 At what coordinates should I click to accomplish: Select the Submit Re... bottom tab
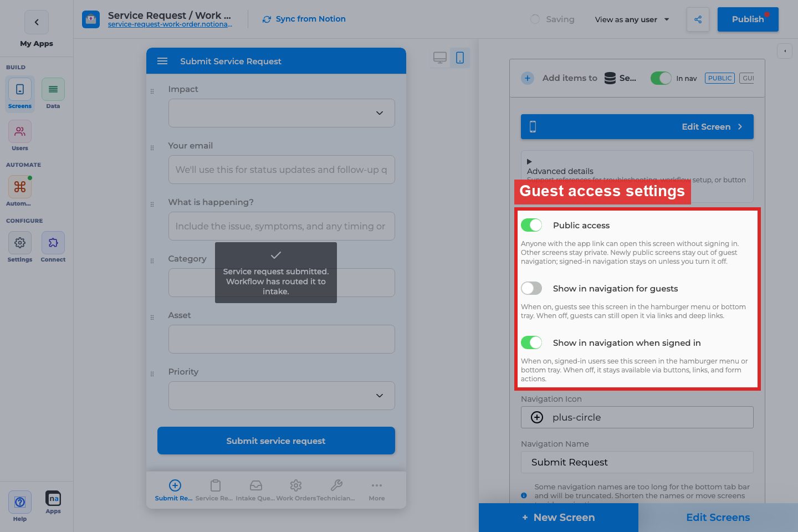click(174, 490)
